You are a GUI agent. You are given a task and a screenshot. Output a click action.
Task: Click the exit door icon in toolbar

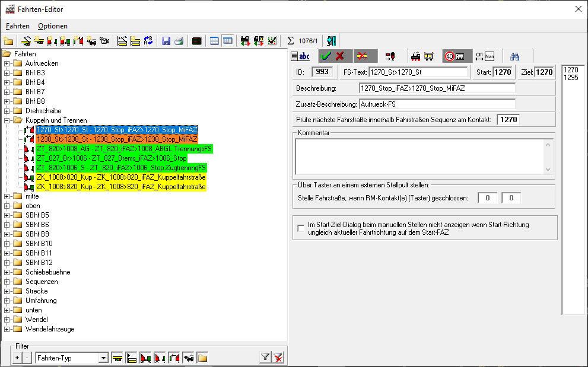click(331, 41)
